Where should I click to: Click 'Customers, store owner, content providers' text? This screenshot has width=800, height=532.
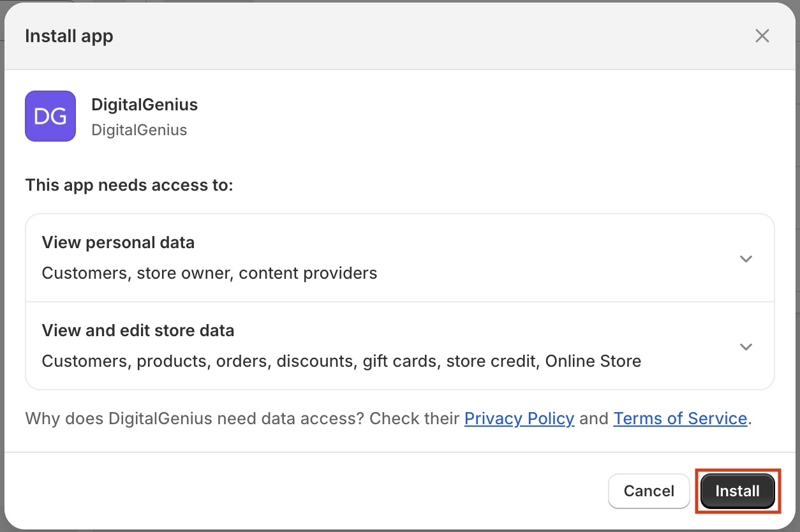209,273
